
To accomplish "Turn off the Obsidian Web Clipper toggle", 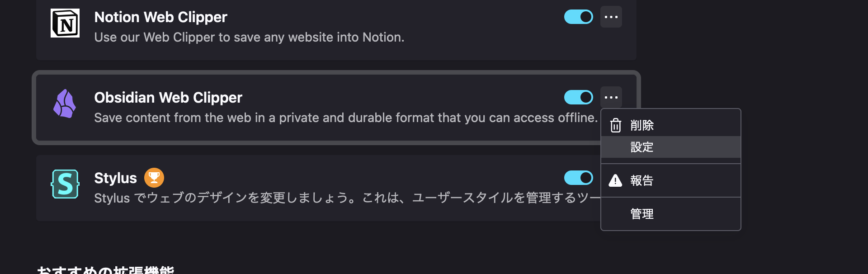I will point(579,97).
